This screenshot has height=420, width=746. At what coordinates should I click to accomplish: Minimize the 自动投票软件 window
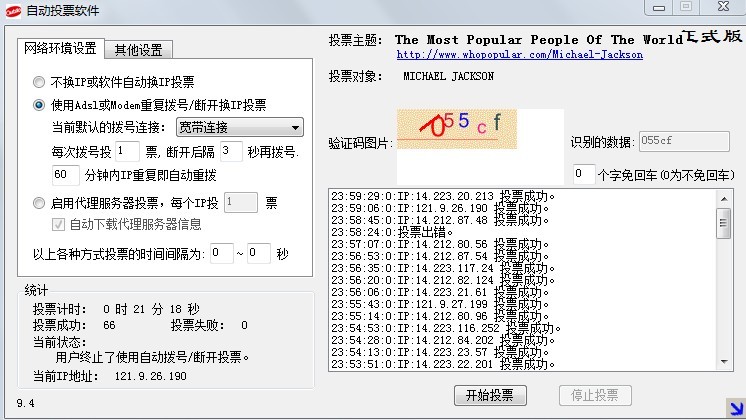click(657, 7)
